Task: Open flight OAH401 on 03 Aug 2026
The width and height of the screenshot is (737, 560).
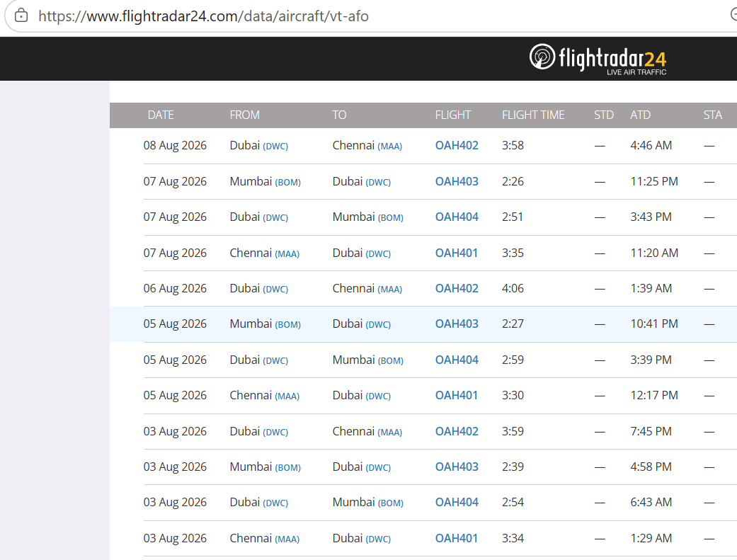Action: [x=456, y=538]
